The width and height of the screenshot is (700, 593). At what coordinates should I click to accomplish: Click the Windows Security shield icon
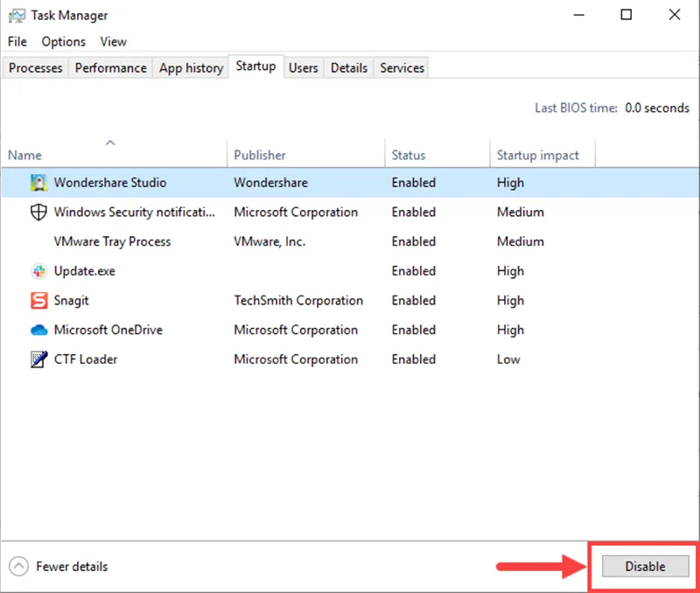tap(38, 212)
